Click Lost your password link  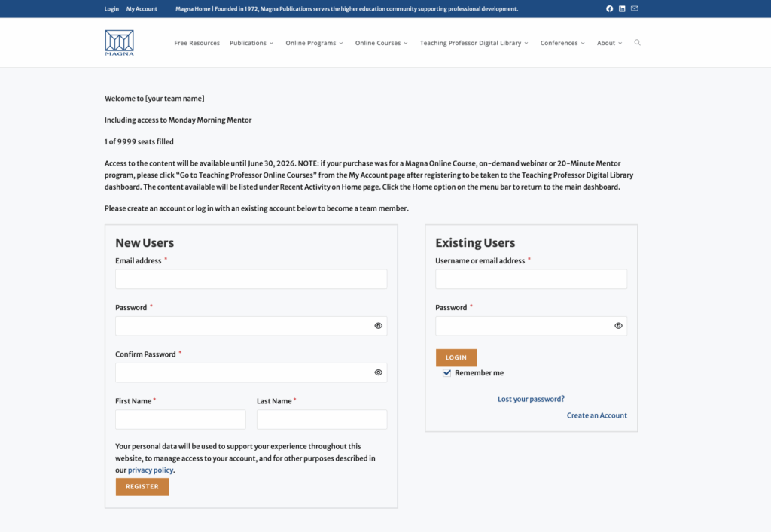[531, 399]
